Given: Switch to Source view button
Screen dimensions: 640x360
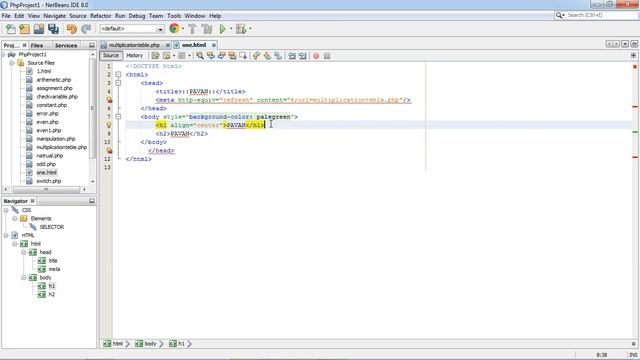Looking at the screenshot, I should pos(111,56).
